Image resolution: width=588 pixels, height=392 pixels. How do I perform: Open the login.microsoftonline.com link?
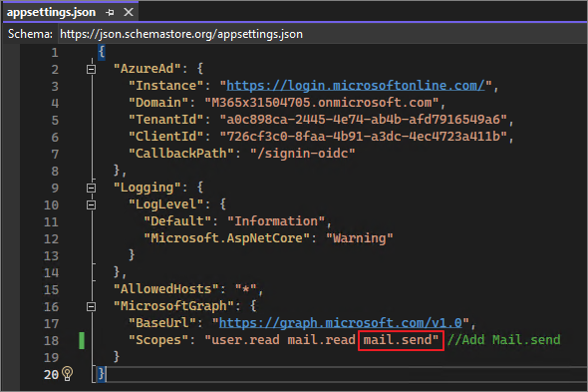[x=356, y=85]
